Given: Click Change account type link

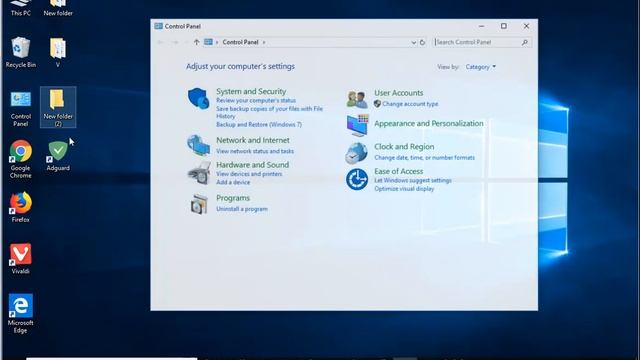Looking at the screenshot, I should tap(410, 104).
